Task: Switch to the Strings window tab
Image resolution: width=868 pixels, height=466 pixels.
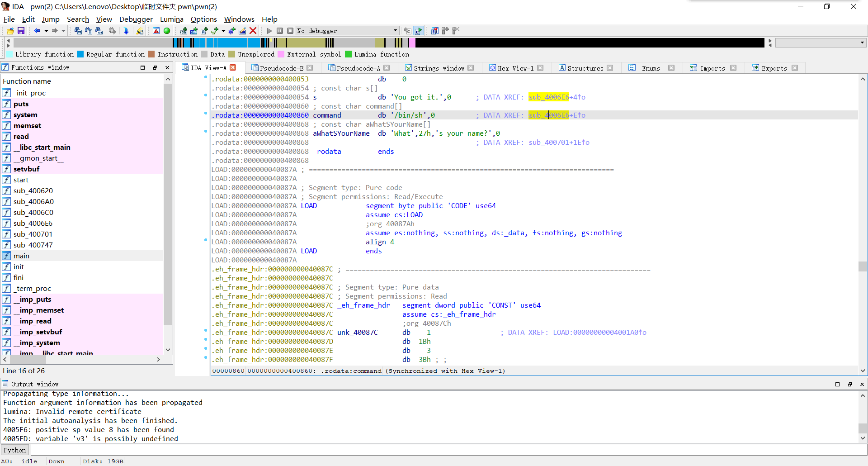Action: [439, 68]
